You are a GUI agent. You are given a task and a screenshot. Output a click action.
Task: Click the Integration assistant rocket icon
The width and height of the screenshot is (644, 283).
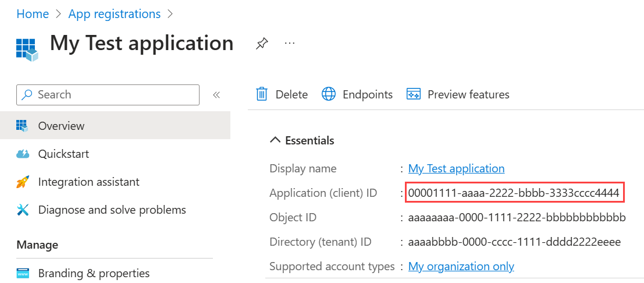(23, 182)
